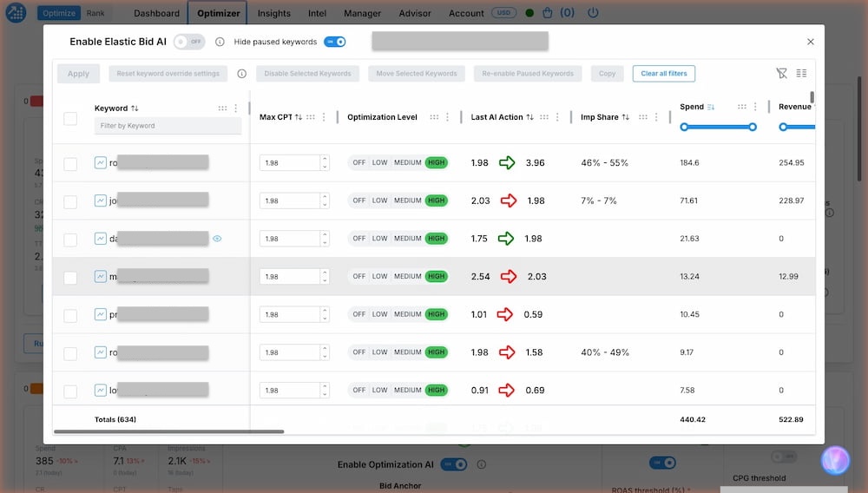The width and height of the screenshot is (868, 493).
Task: Click Optimization Level column drag-handle dots
Action: 434,117
